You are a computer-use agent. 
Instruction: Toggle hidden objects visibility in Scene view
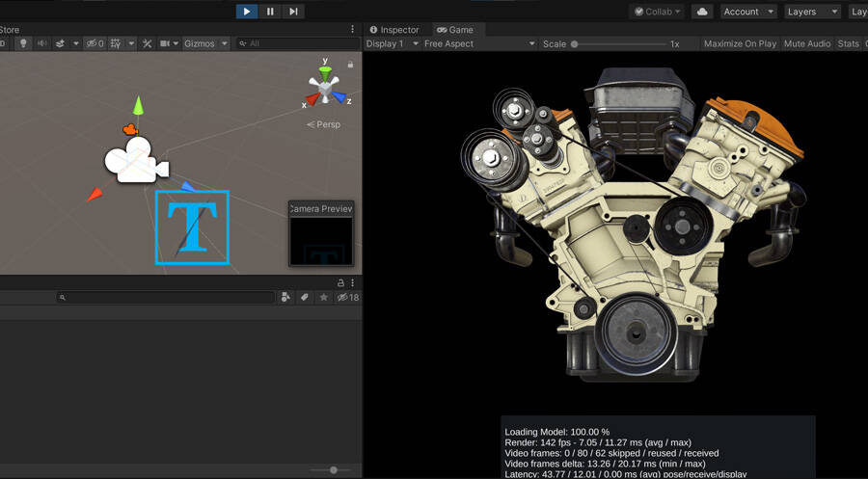pos(94,43)
